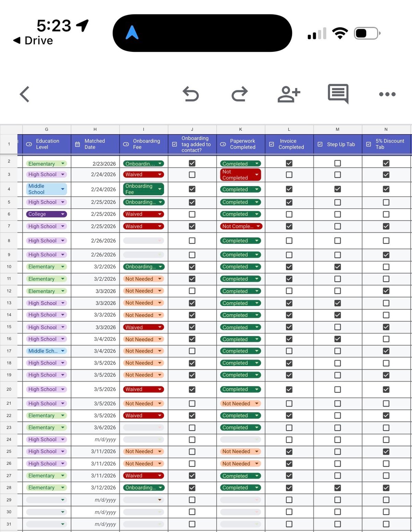The width and height of the screenshot is (412, 532).
Task: Select the Paperwork Completed column header
Action: pyautogui.click(x=242, y=144)
